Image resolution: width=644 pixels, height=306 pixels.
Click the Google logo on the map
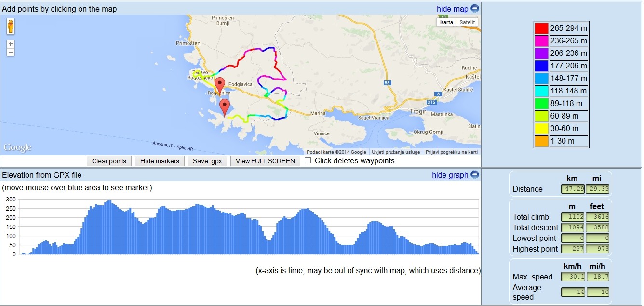(18, 148)
